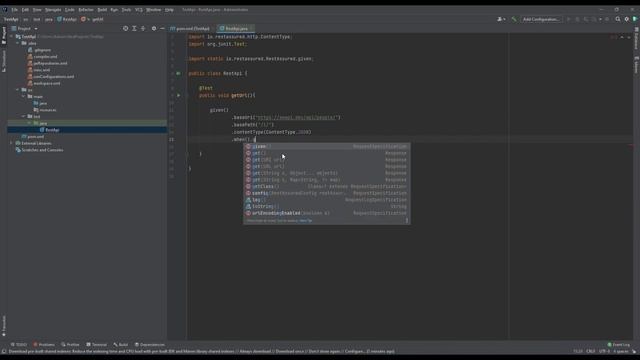This screenshot has width=640, height=360.
Task: Collapse the .idea folder in project tree
Action: click(x=18, y=43)
